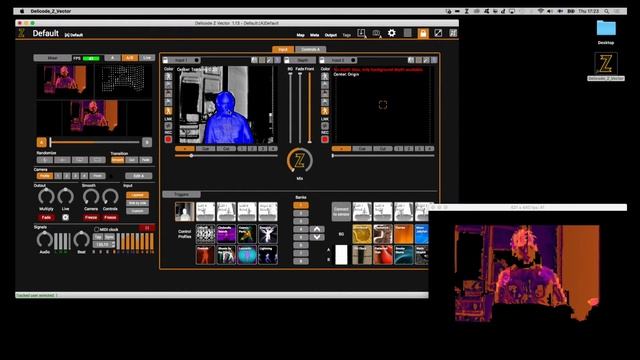Switch to the Input tab
The height and width of the screenshot is (360, 640).
click(283, 49)
